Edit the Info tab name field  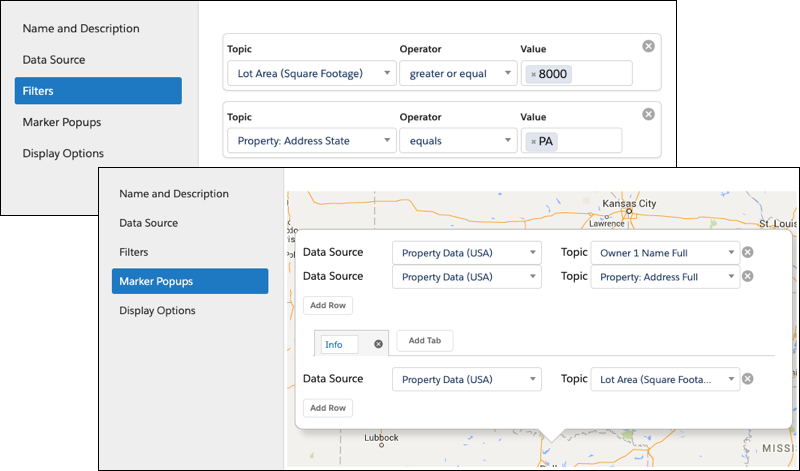339,344
